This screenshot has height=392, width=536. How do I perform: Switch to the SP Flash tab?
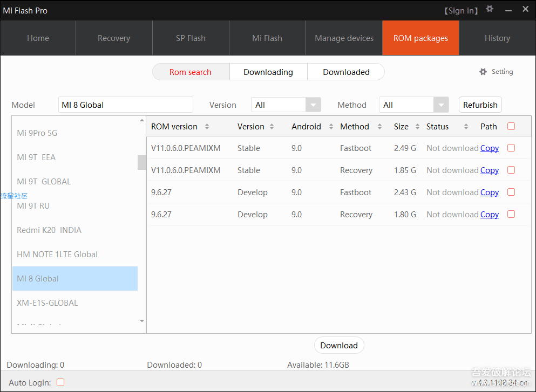point(191,38)
